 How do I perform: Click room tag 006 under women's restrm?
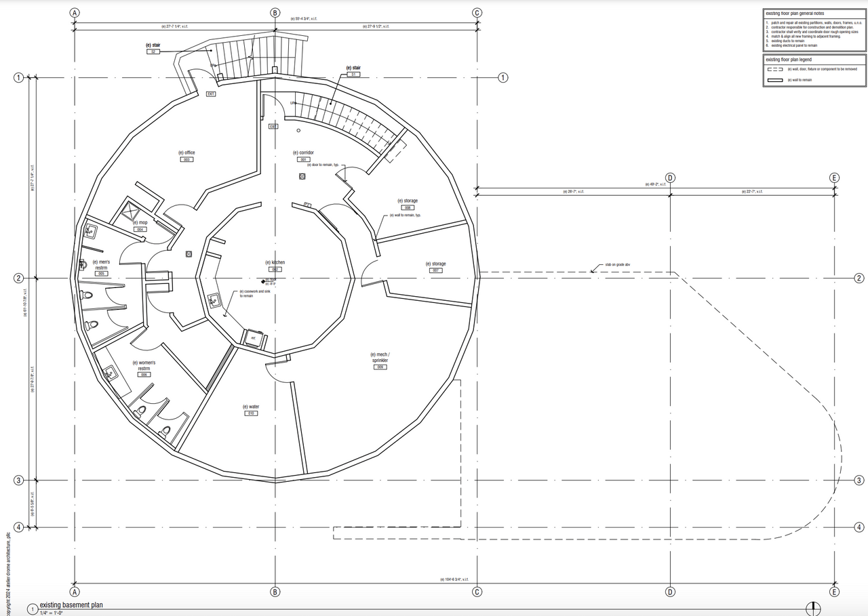(x=144, y=374)
